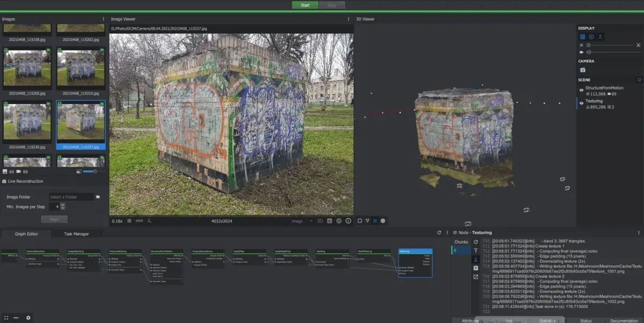Adjust the thumbnail size slider in Images panel
The image size is (644, 323).
pyautogui.click(x=94, y=171)
